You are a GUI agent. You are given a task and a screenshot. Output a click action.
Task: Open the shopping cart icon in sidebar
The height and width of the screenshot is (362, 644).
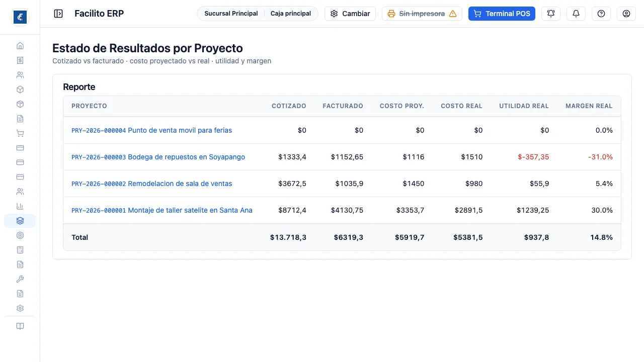(x=20, y=133)
